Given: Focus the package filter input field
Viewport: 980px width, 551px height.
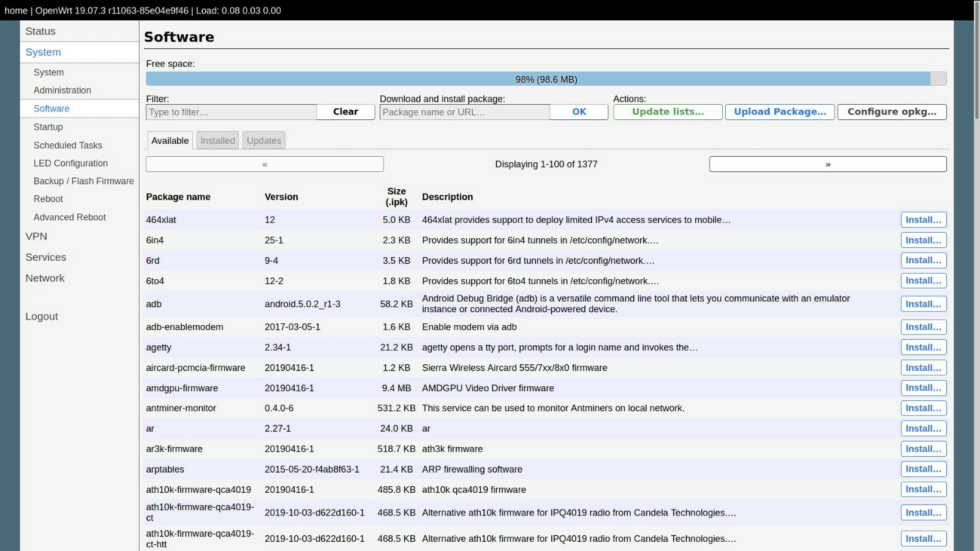Looking at the screenshot, I should pyautogui.click(x=232, y=112).
